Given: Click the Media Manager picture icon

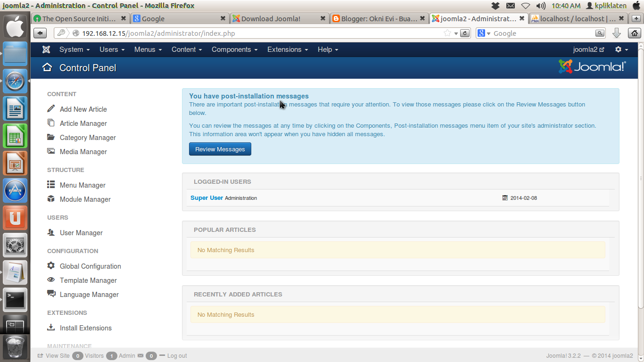Looking at the screenshot, I should [51, 151].
